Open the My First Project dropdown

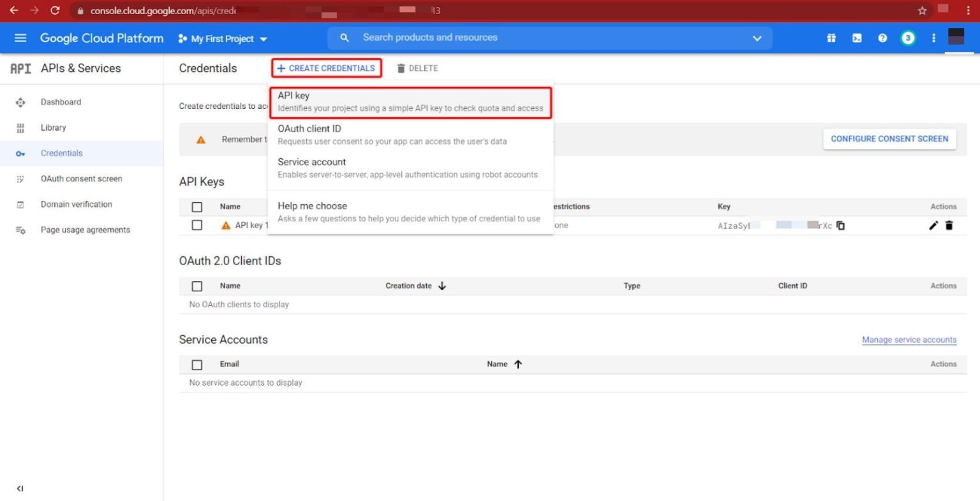point(222,38)
